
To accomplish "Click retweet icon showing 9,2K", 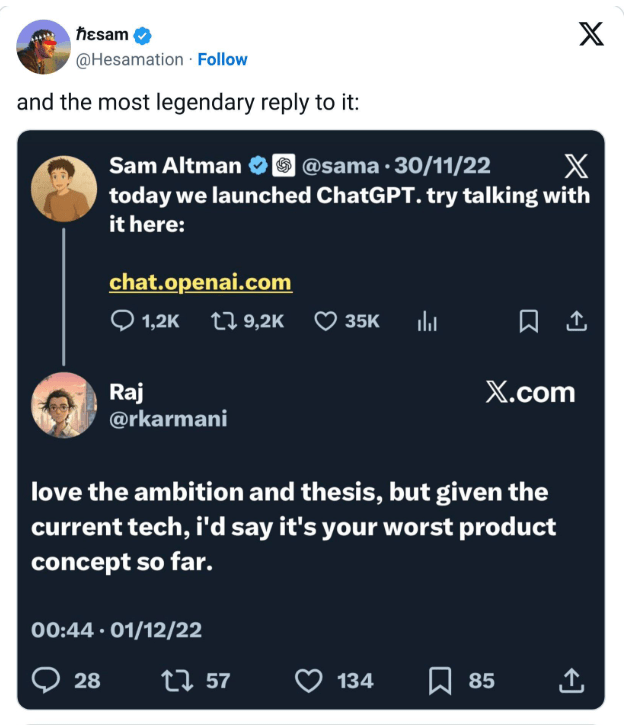I will coord(222,321).
